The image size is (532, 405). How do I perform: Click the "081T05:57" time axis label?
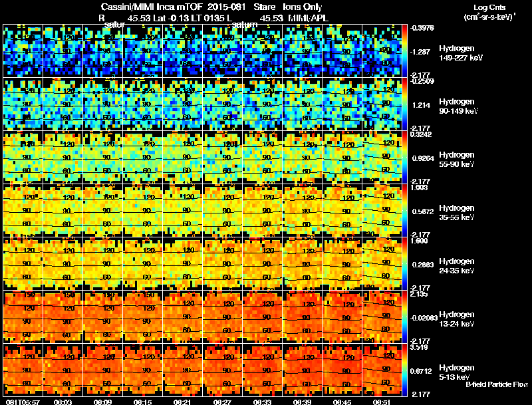click(23, 402)
